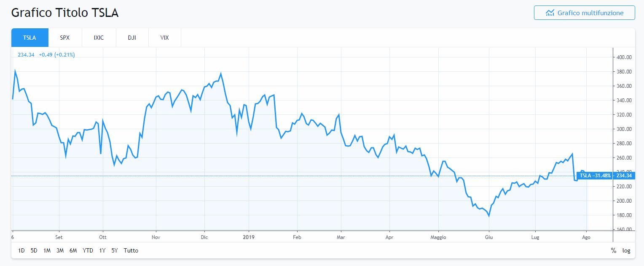Set range to 1D
The width and height of the screenshot is (644, 266).
point(21,250)
